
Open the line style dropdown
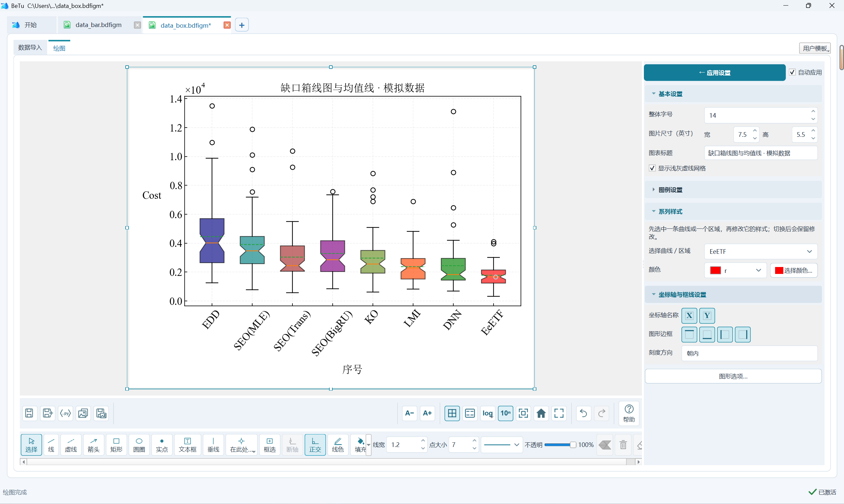coord(501,445)
